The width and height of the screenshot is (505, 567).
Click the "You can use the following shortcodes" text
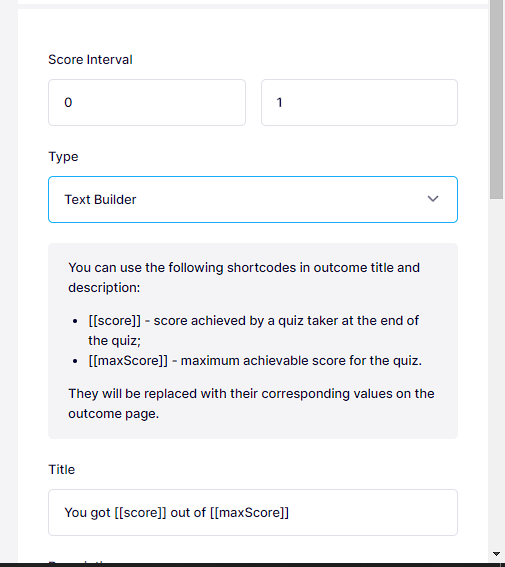pyautogui.click(x=244, y=278)
